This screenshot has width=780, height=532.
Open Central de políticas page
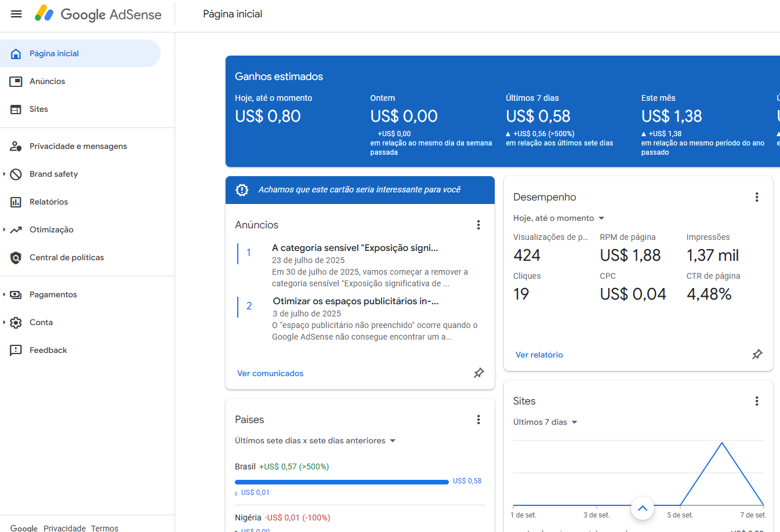[x=67, y=257]
